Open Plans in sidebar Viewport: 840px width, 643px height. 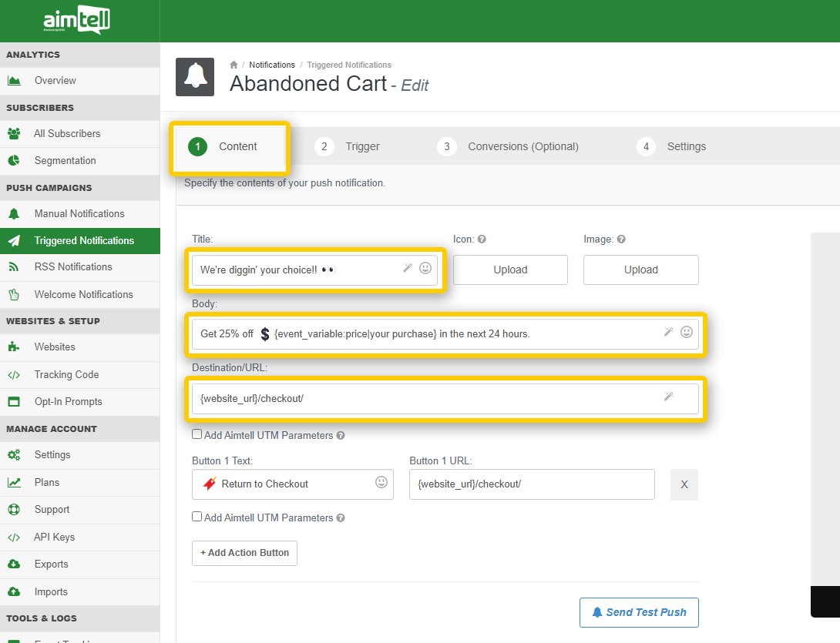(x=80, y=482)
